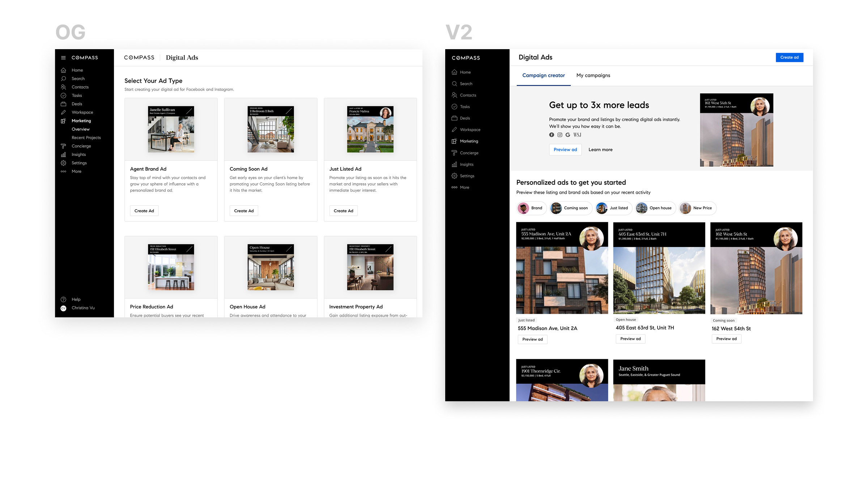The width and height of the screenshot is (868, 488).
Task: Click the Search icon in V2 sidebar
Action: coord(454,84)
